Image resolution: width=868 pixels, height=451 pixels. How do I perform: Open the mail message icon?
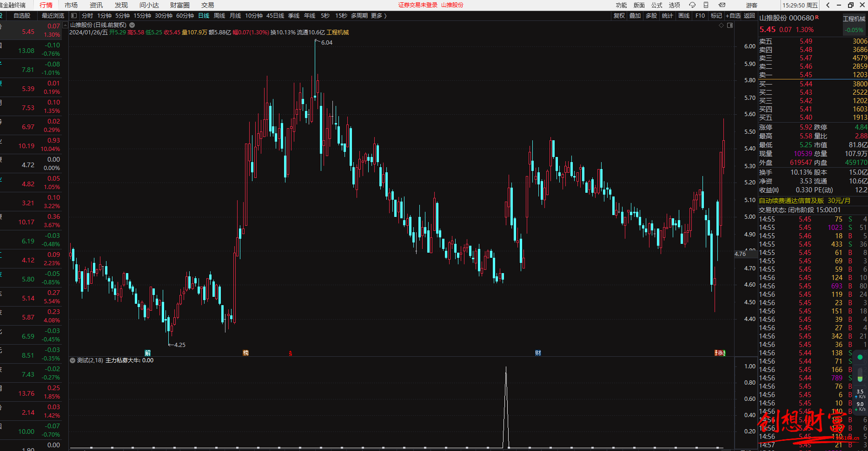(722, 5)
